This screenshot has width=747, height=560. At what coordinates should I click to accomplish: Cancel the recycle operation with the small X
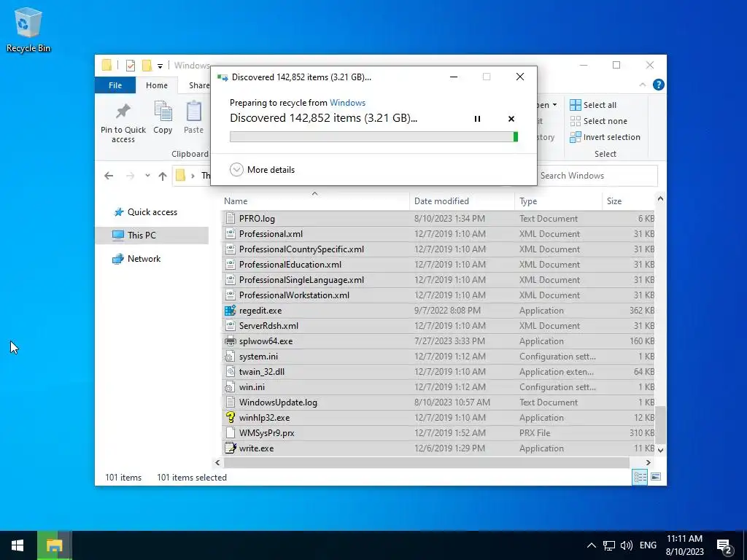click(511, 119)
